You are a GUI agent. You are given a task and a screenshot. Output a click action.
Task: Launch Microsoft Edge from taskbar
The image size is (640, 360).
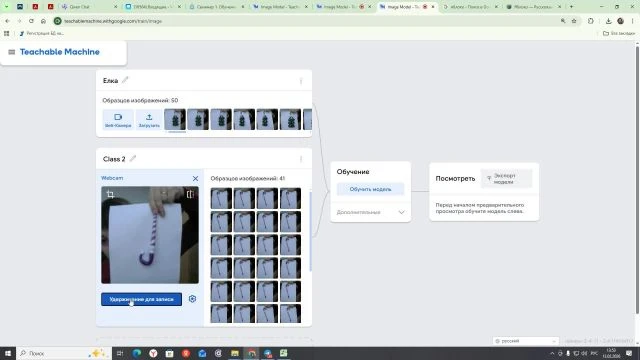click(137, 353)
